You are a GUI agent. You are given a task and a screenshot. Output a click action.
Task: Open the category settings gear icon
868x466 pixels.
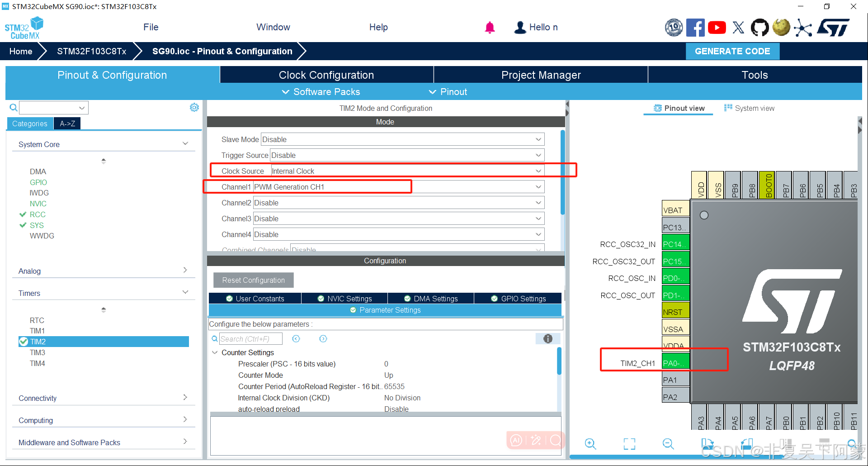pos(194,107)
